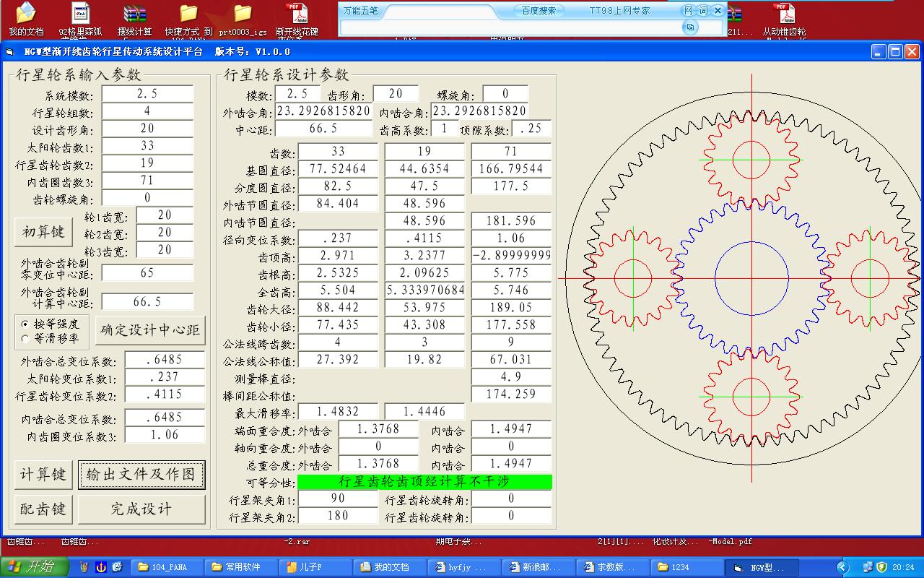The image size is (924, 578).
Task: Click the TT98上网专家 link in 万能五笔 bar
Action: tap(619, 11)
